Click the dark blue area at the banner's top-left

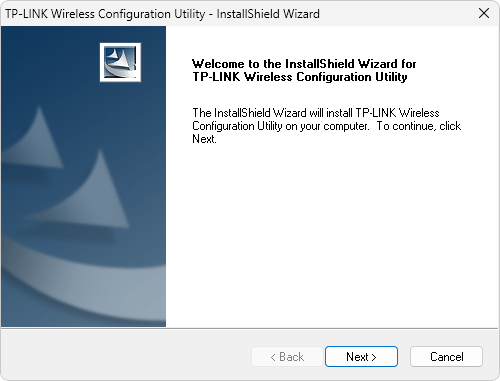[40, 50]
